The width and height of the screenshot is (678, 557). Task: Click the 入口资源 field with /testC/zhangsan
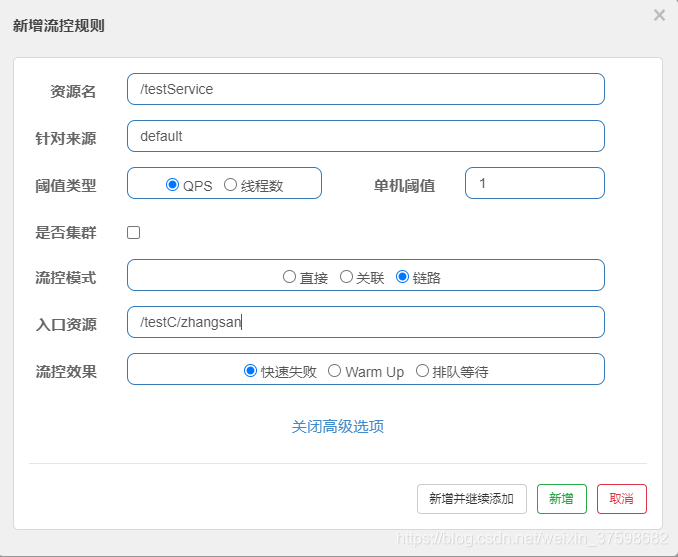pos(366,322)
